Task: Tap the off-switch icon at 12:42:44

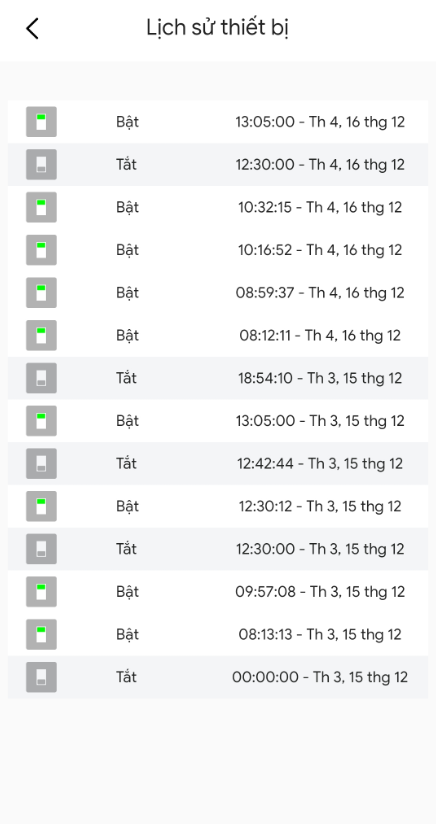Action: (41, 464)
